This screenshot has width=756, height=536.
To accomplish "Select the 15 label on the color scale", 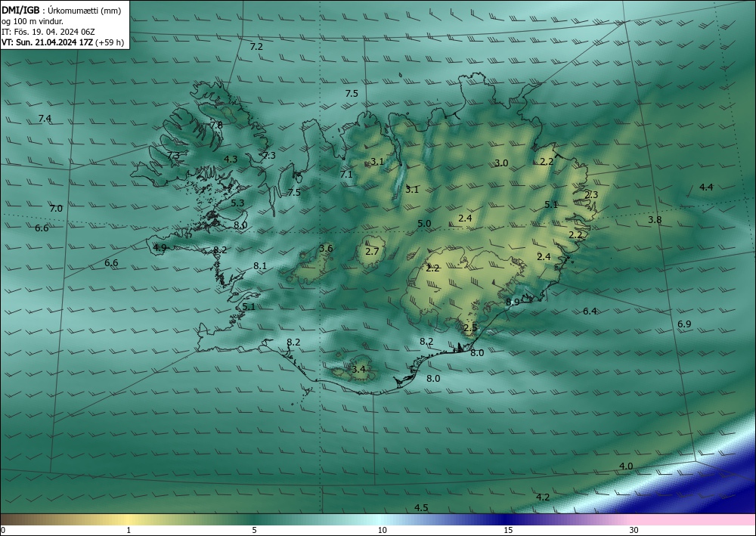I will 508,530.
